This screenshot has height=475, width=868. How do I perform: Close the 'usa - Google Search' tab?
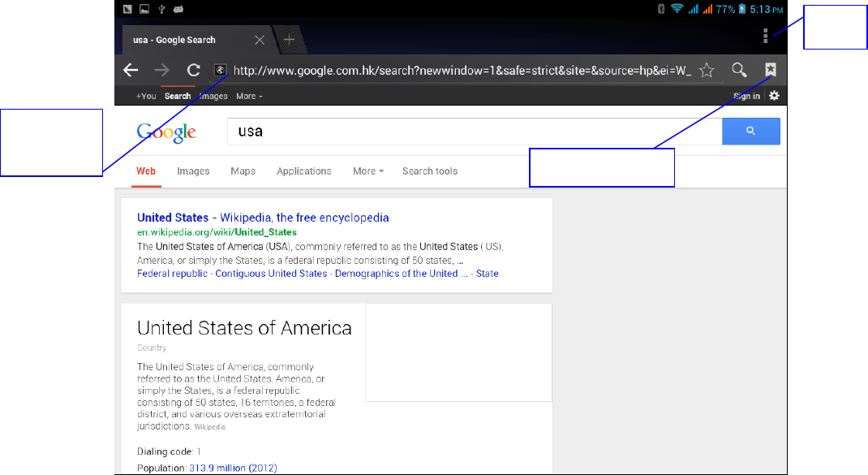(x=260, y=40)
